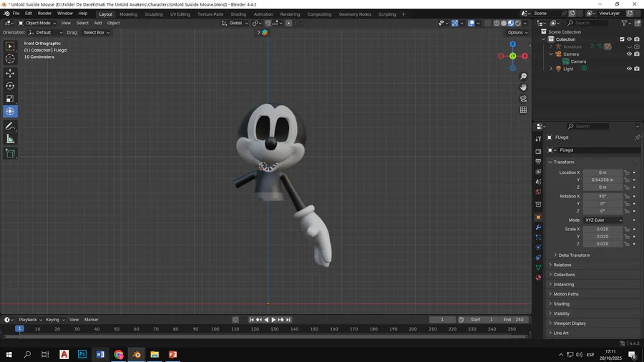Disable Light in renders camera icon

637,69
